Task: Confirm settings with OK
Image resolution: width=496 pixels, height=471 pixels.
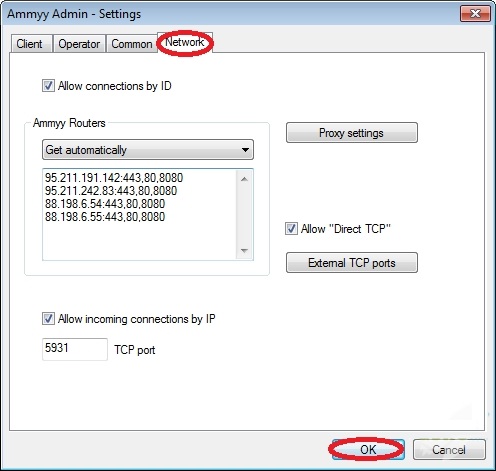Action: (368, 450)
